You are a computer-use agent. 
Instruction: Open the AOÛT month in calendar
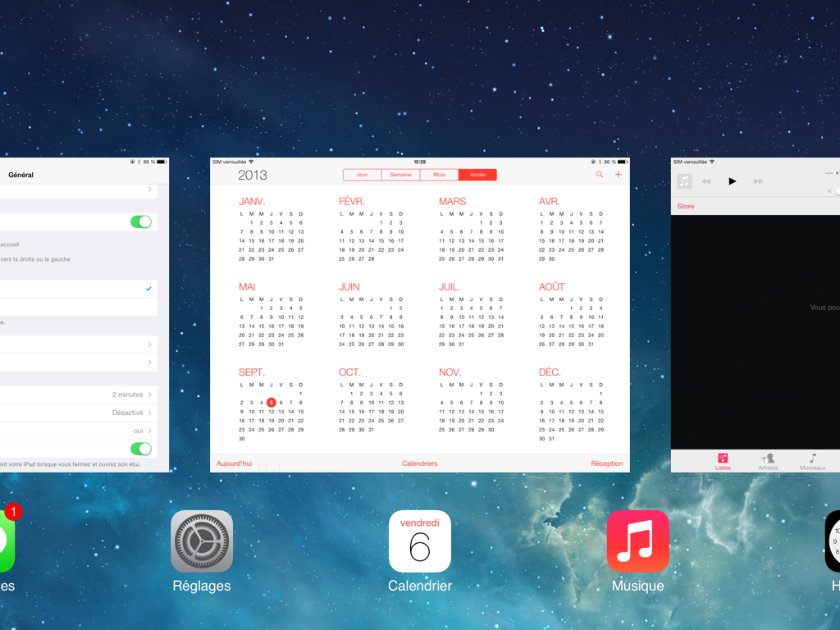tap(571, 316)
